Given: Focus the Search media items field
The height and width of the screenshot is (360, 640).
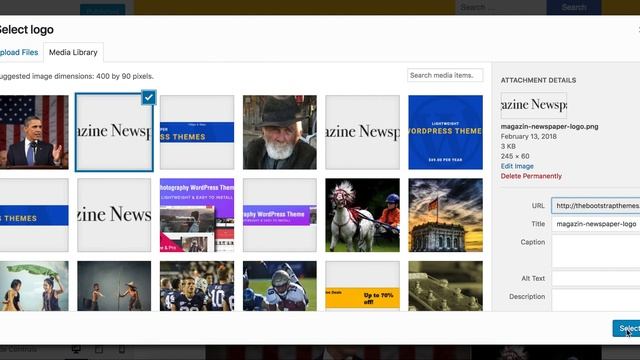Looking at the screenshot, I should (x=445, y=75).
